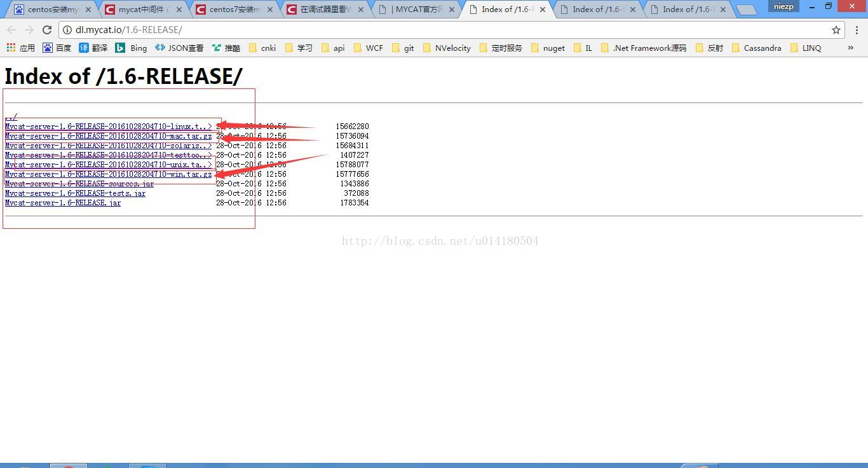Screen dimensions: 868x468
Task: Select the file size 1343886
Action: coord(354,183)
